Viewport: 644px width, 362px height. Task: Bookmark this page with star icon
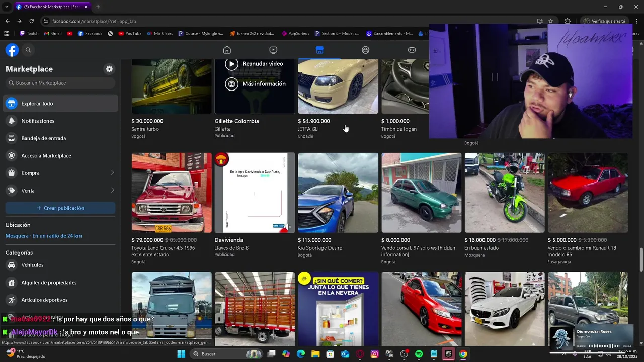tap(551, 21)
